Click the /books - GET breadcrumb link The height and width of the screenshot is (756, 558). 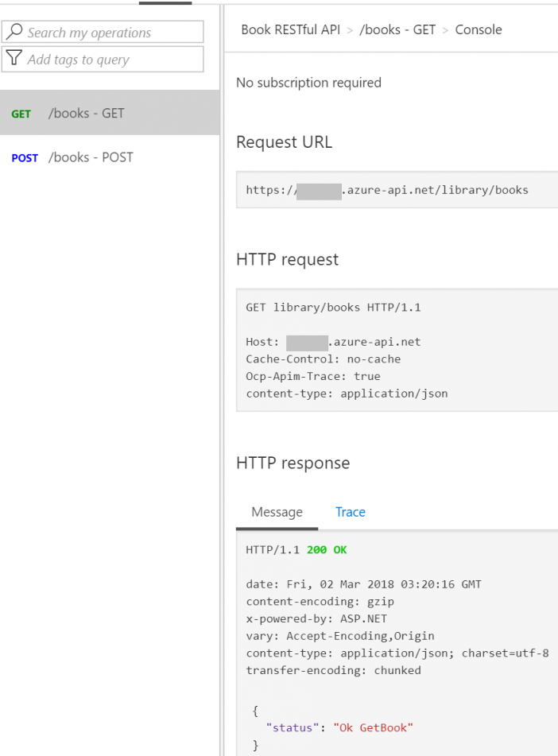(397, 29)
